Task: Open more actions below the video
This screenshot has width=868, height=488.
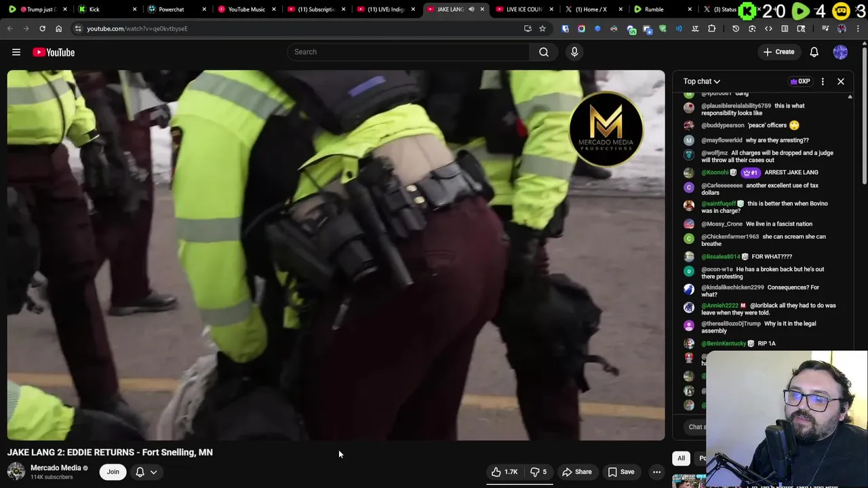Action: click(656, 472)
